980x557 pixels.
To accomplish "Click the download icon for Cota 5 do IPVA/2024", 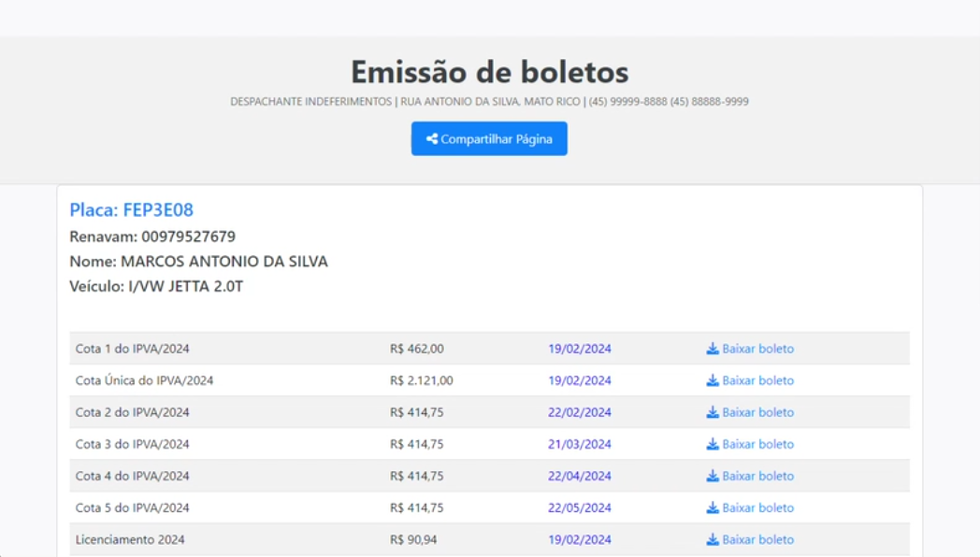I will click(x=712, y=507).
